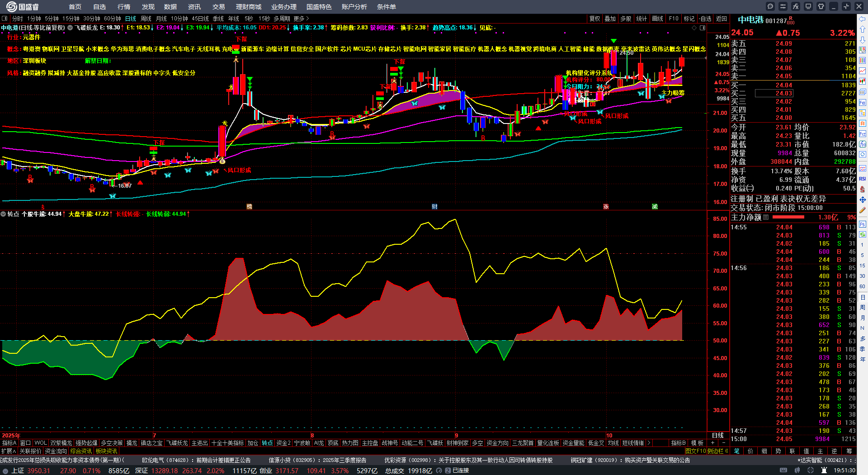The width and height of the screenshot is (868, 475).
Task: Click the back arrow in right sidebar
Action: click(x=863, y=19)
